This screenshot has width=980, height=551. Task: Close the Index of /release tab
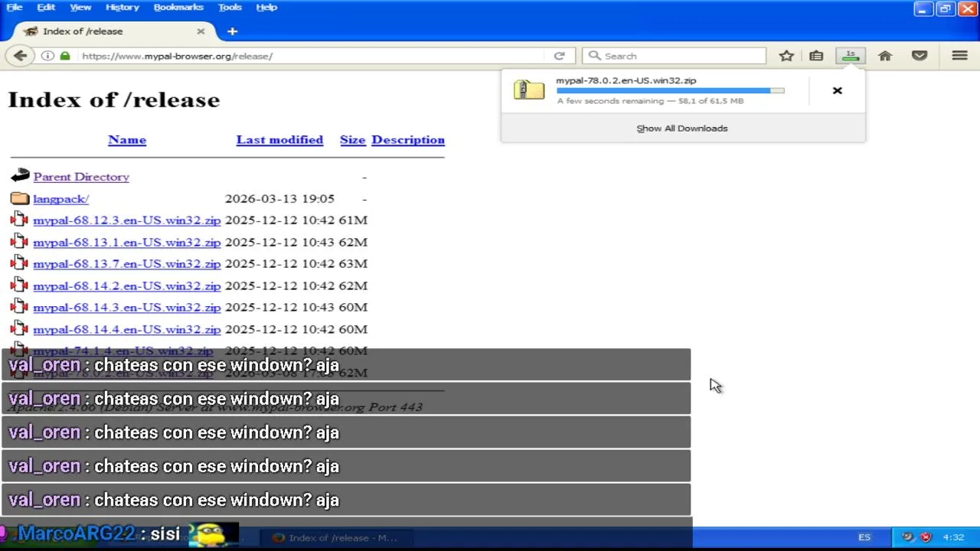pos(201,31)
